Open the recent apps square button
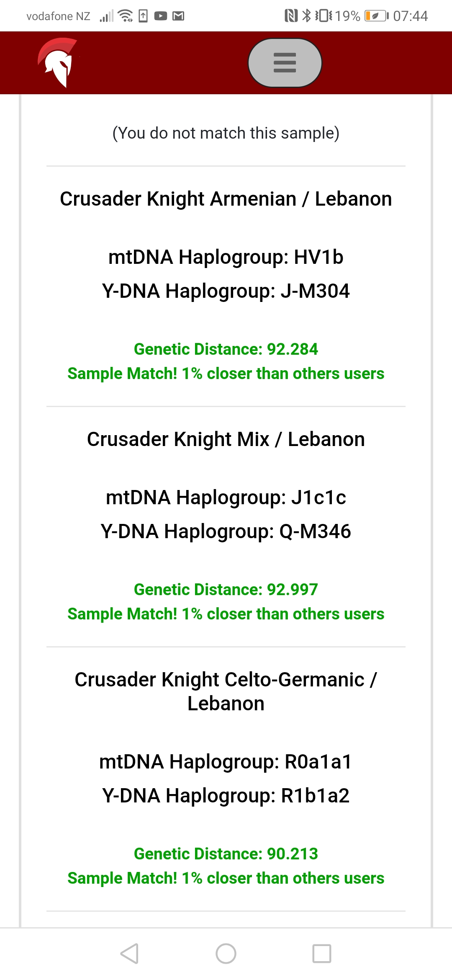 point(322,954)
